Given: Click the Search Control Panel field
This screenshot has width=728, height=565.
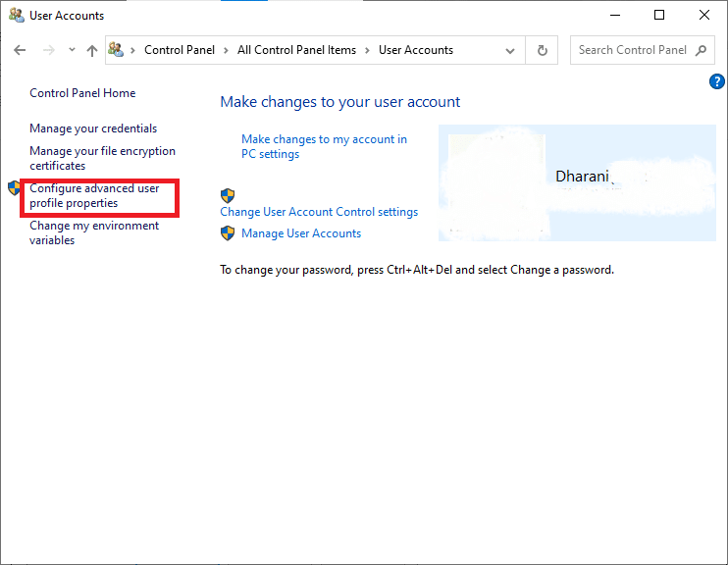Looking at the screenshot, I should click(x=633, y=50).
